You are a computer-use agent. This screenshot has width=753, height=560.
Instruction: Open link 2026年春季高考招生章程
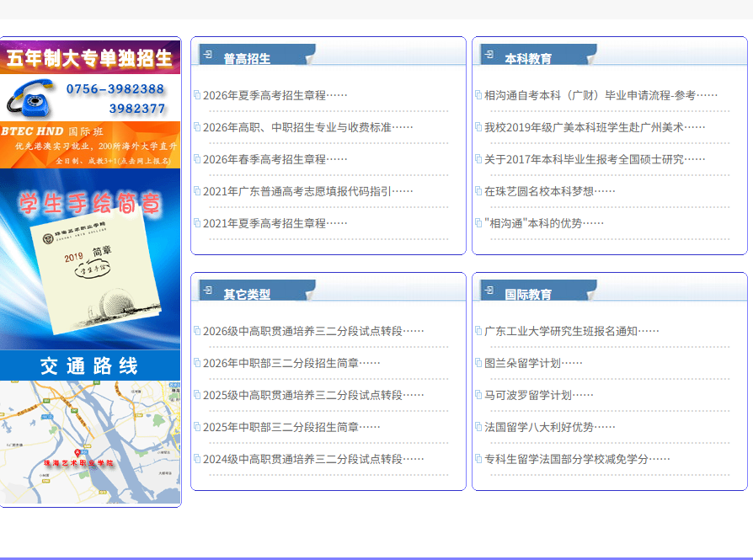pos(275,159)
